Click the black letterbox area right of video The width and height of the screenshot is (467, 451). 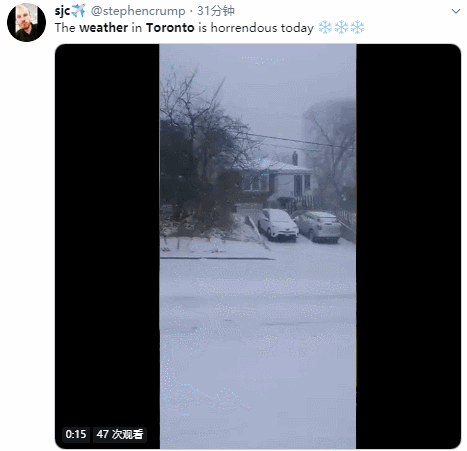point(408,246)
